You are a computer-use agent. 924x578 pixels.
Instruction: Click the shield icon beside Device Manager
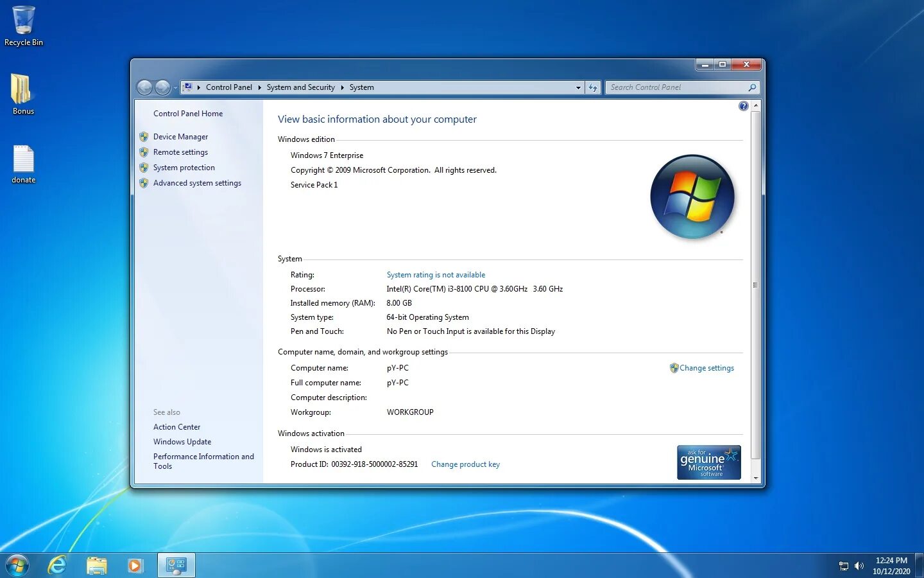[x=144, y=137]
